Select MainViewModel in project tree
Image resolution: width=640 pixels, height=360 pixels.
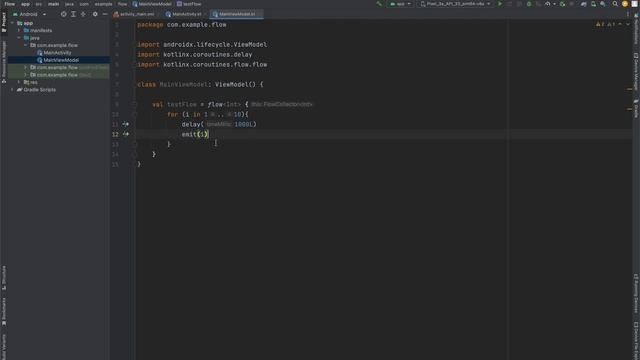61,60
